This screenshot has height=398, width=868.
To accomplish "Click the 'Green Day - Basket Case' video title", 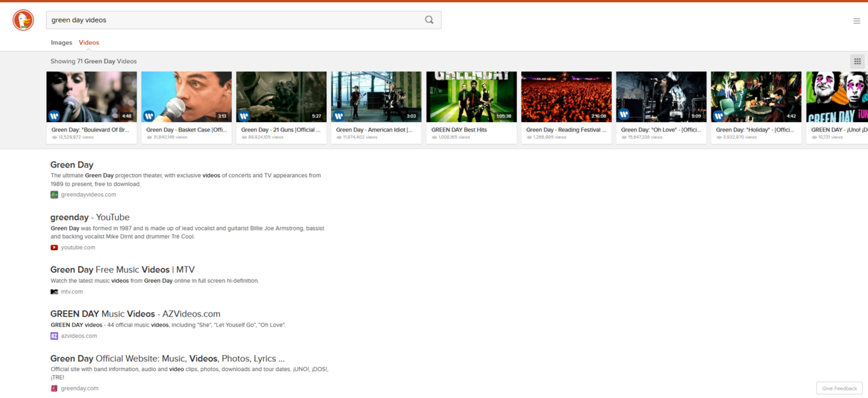I will [186, 130].
